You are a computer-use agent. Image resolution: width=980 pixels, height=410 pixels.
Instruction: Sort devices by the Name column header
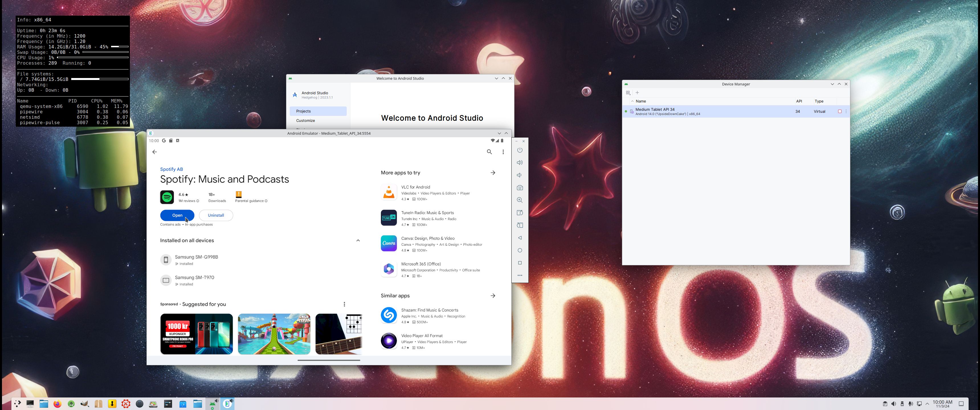(x=641, y=101)
